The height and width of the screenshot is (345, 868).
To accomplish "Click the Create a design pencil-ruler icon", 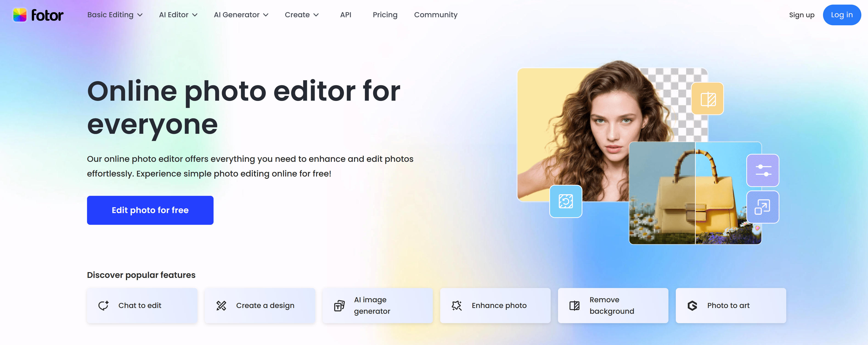I will click(x=221, y=305).
